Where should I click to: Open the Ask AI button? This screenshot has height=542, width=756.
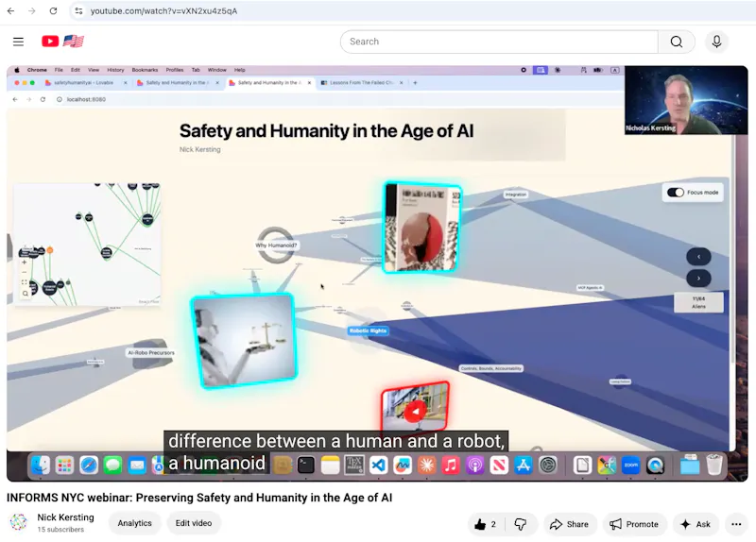click(696, 524)
